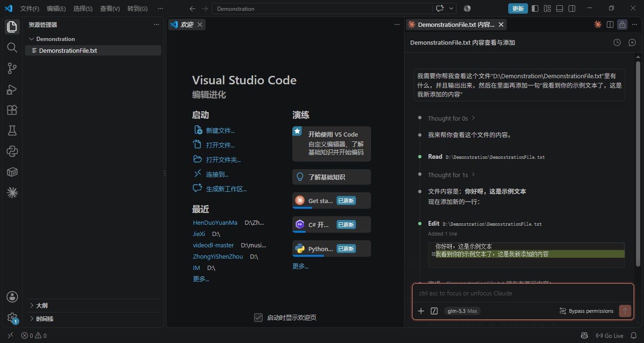Screen dimensions: 644x343
Task: Switch to the DemonstrationFile.txt Claude tab
Action: pyautogui.click(x=455, y=24)
